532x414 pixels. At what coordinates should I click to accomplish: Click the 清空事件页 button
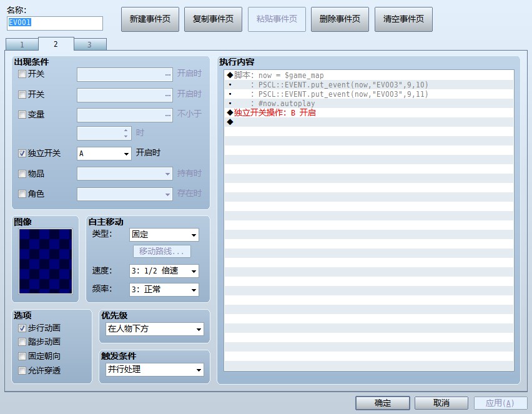click(403, 19)
